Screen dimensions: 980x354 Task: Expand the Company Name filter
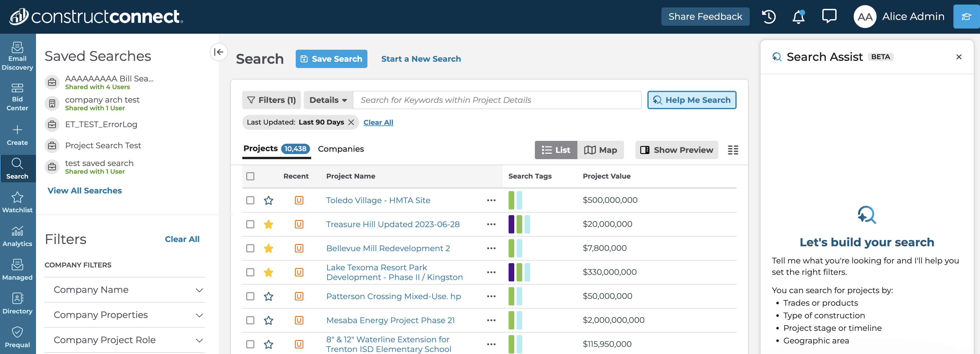pyautogui.click(x=124, y=290)
